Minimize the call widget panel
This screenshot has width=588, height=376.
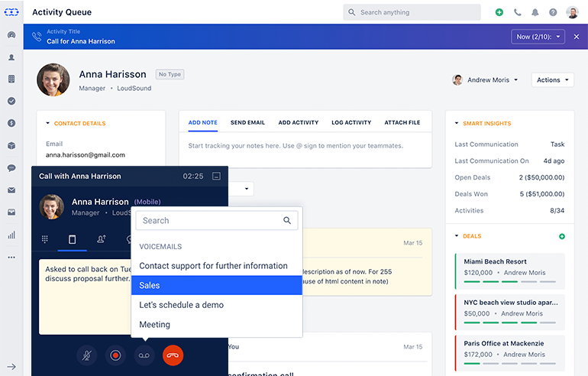point(216,177)
